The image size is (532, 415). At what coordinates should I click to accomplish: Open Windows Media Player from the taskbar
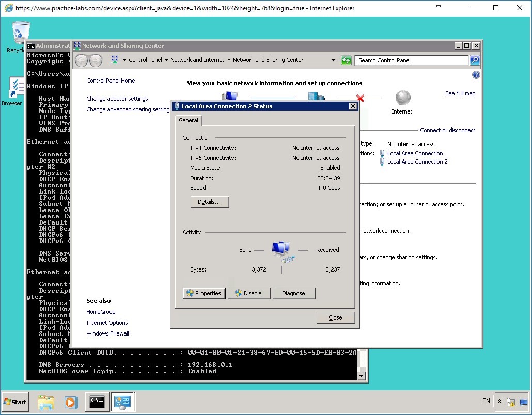[x=71, y=402]
